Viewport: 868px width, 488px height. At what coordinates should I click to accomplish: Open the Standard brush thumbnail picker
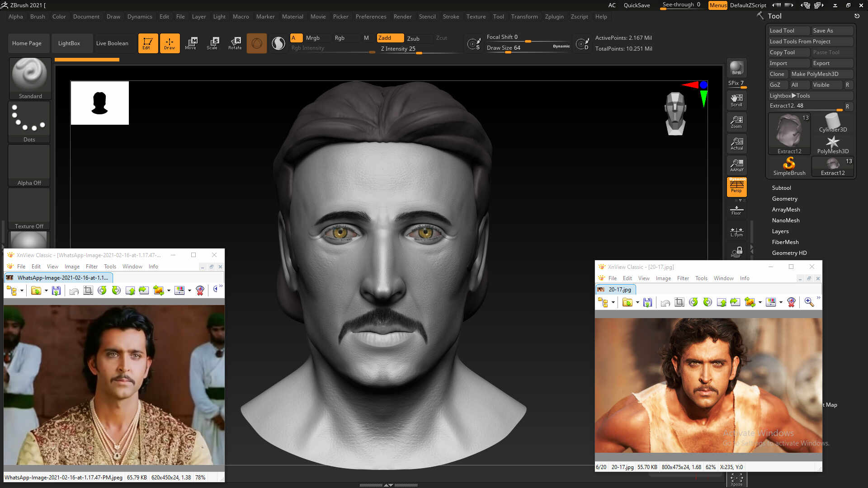point(30,78)
